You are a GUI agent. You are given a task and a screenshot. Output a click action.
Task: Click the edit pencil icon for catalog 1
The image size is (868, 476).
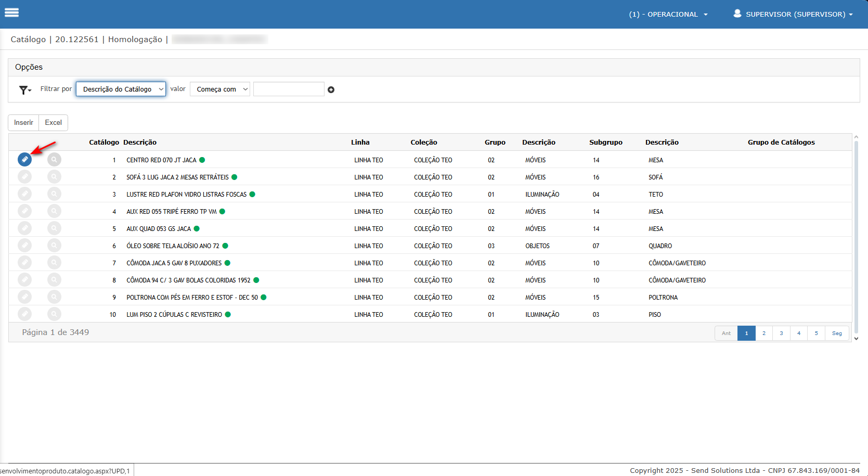click(x=24, y=160)
